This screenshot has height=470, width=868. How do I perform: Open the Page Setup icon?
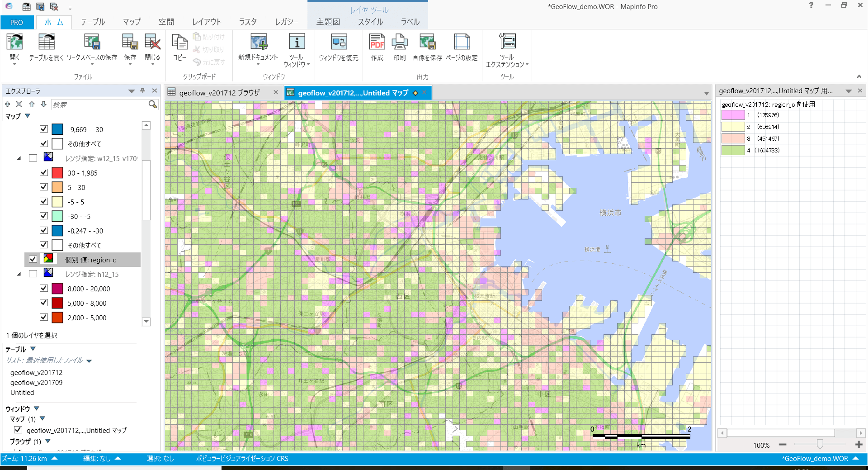pos(462,42)
